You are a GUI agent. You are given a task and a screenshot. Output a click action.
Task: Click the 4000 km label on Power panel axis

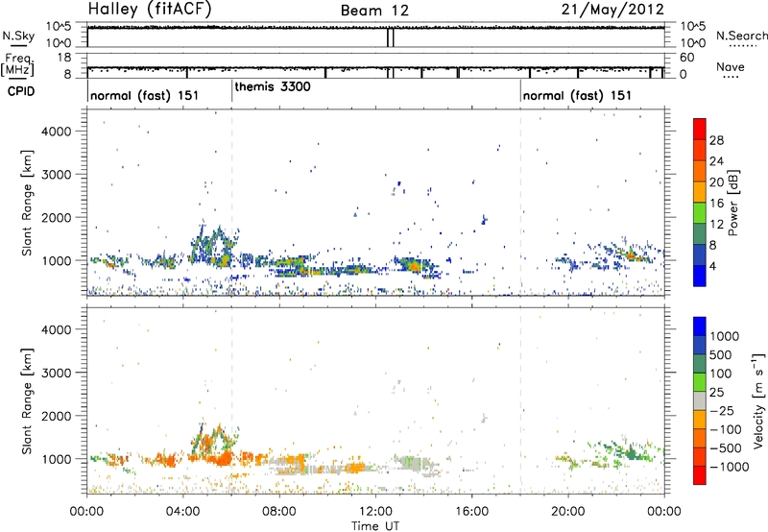click(x=57, y=132)
